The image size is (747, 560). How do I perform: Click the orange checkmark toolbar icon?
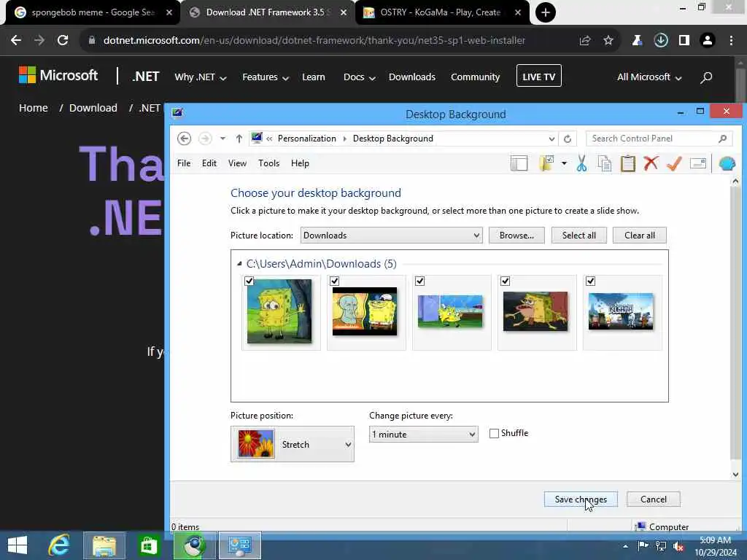[673, 163]
